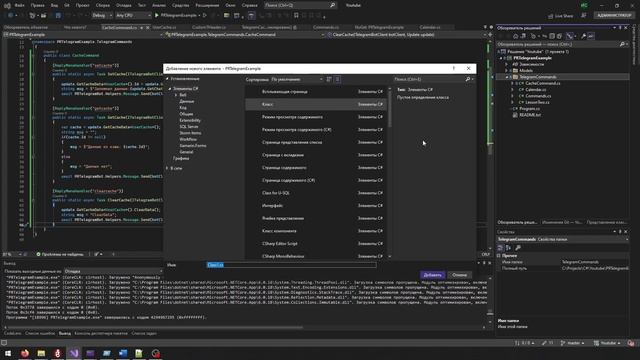Expand the Models folder in Solution Explorer

pyautogui.click(x=507, y=71)
